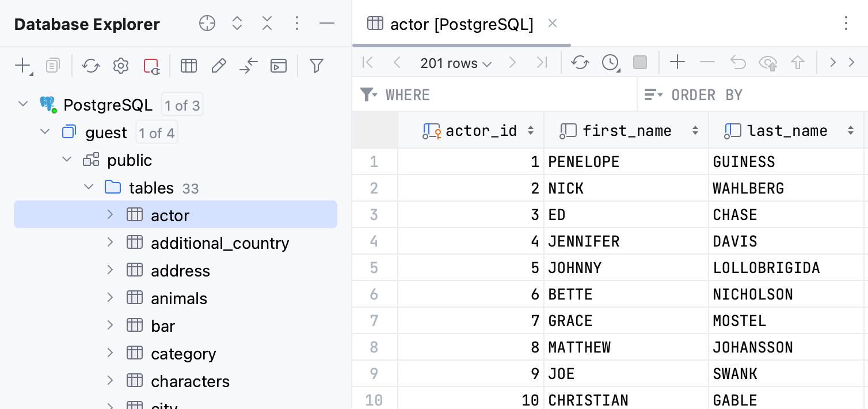Toggle the pending changes preview eye icon
Image resolution: width=868 pixels, height=409 pixels.
768,62
